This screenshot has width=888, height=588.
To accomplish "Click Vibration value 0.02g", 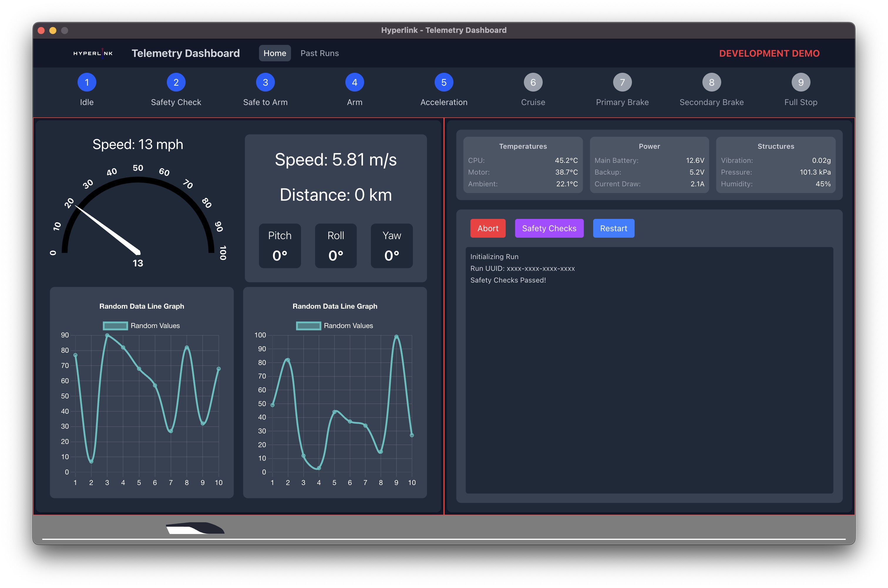I will pyautogui.click(x=821, y=160).
